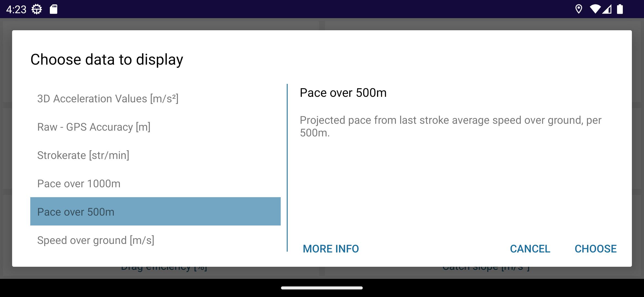
Task: Open MORE INFO for selected data
Action: (331, 249)
